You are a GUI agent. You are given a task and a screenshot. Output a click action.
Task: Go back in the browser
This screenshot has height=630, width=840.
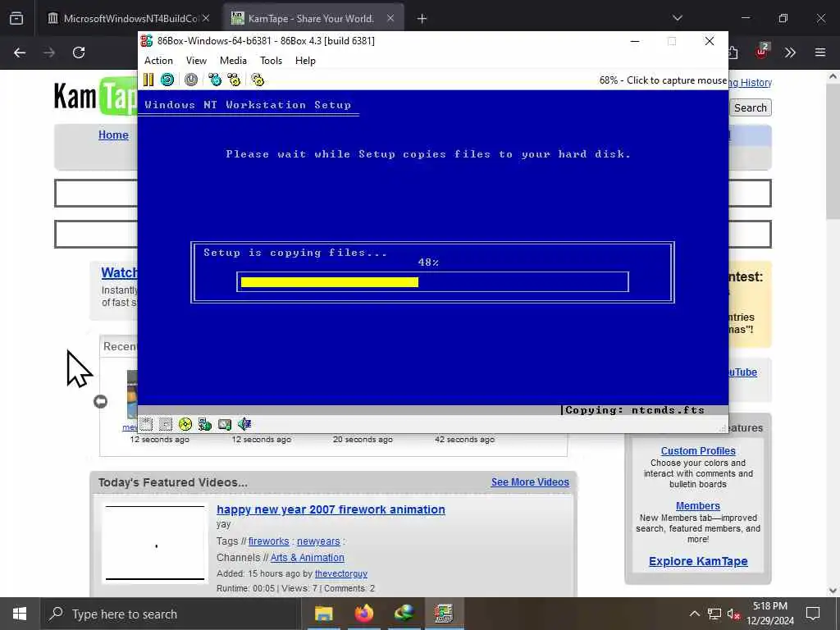pyautogui.click(x=20, y=52)
